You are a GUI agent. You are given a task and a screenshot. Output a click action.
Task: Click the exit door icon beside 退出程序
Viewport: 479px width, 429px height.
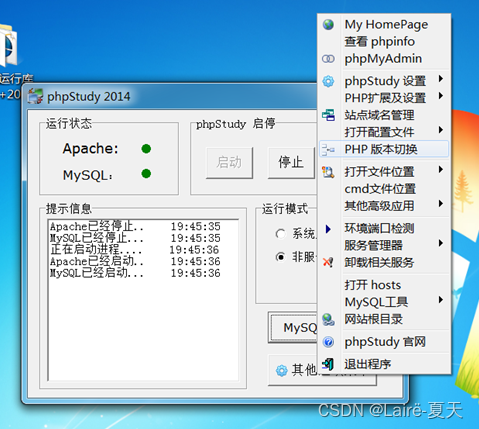[x=328, y=364]
